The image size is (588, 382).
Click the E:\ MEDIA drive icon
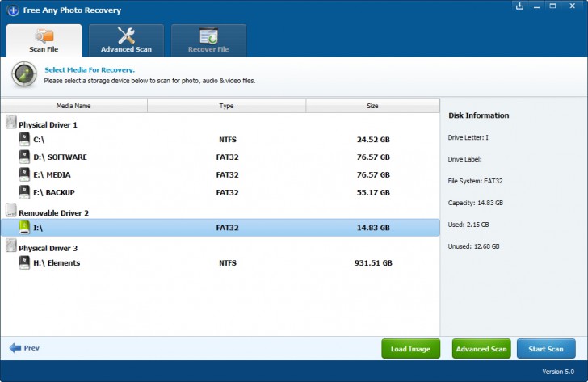pyautogui.click(x=24, y=174)
